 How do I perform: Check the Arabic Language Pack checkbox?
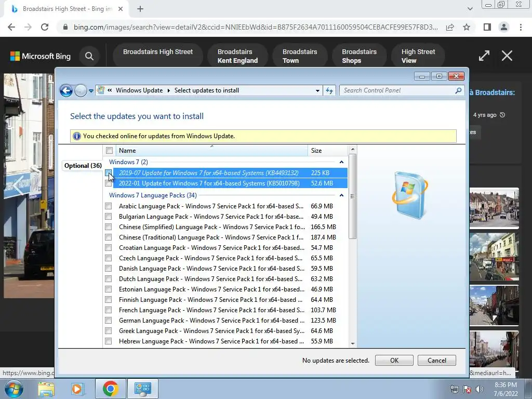(108, 206)
